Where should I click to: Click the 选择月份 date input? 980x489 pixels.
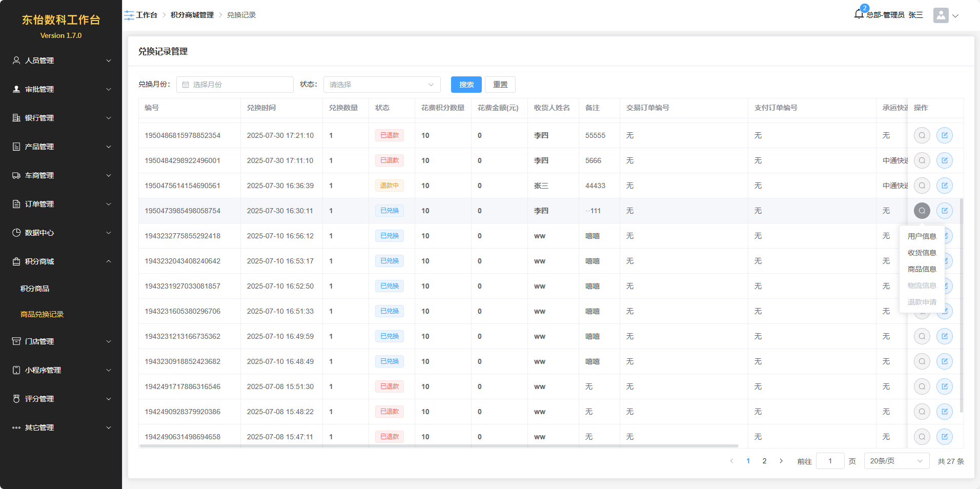235,85
